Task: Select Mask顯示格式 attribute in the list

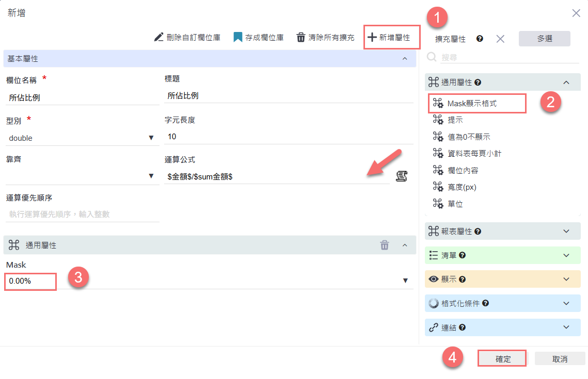Action: click(x=472, y=103)
